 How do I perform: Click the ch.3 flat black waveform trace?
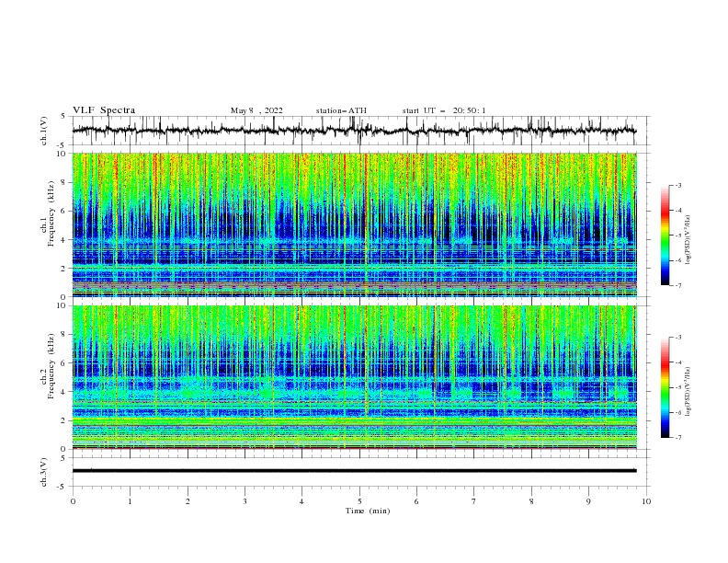click(354, 471)
